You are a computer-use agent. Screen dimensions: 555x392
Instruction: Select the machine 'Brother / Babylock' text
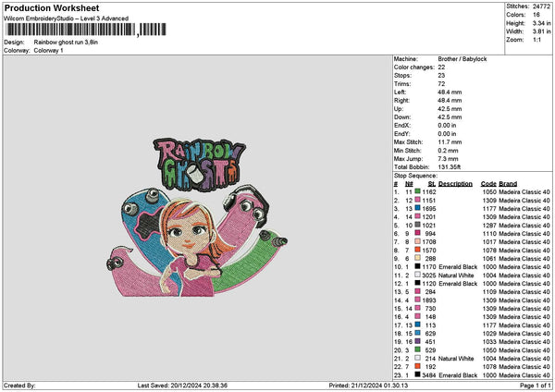coord(462,59)
